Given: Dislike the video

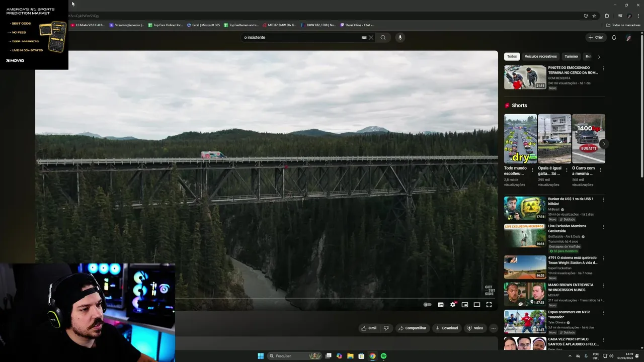Looking at the screenshot, I should (386, 328).
